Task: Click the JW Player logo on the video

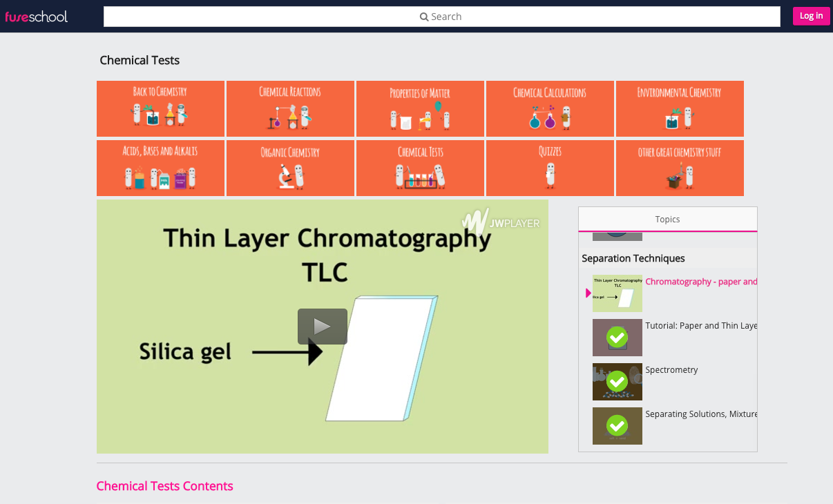Action: click(499, 222)
